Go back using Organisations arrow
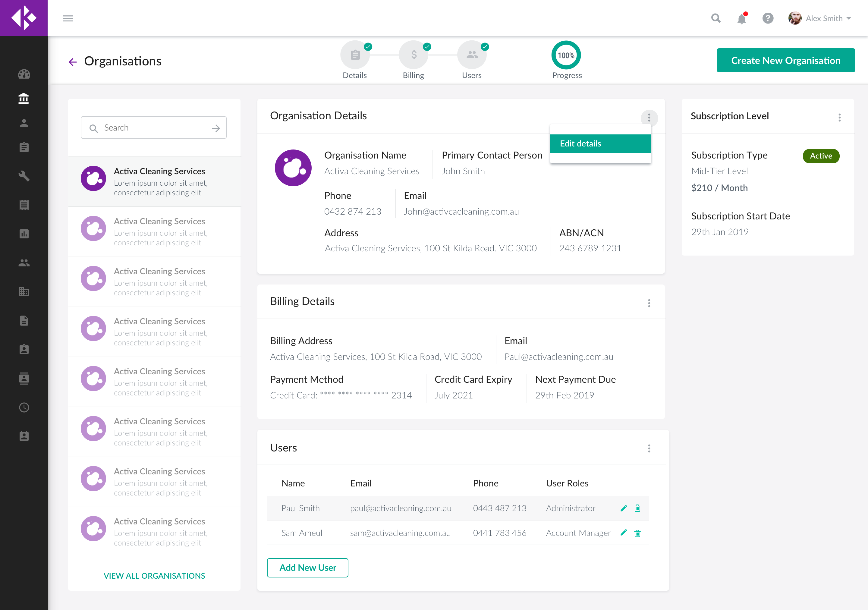Viewport: 868px width, 610px height. pyautogui.click(x=73, y=61)
